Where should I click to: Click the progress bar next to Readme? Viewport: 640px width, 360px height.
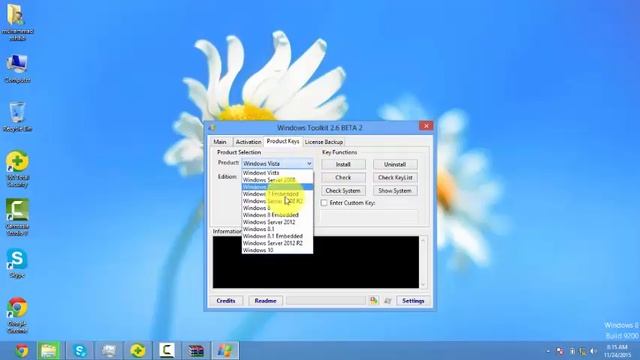click(326, 301)
